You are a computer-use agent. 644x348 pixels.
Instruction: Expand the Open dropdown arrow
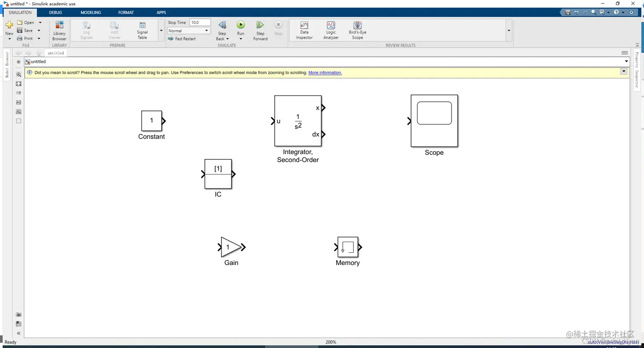pyautogui.click(x=40, y=23)
